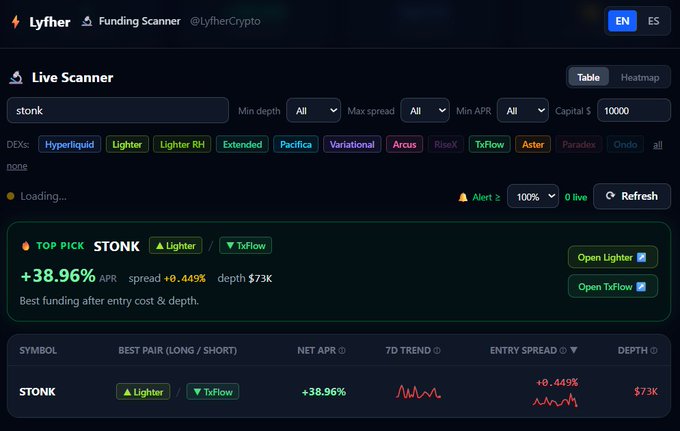Click the 0 live indicator

tap(576, 197)
